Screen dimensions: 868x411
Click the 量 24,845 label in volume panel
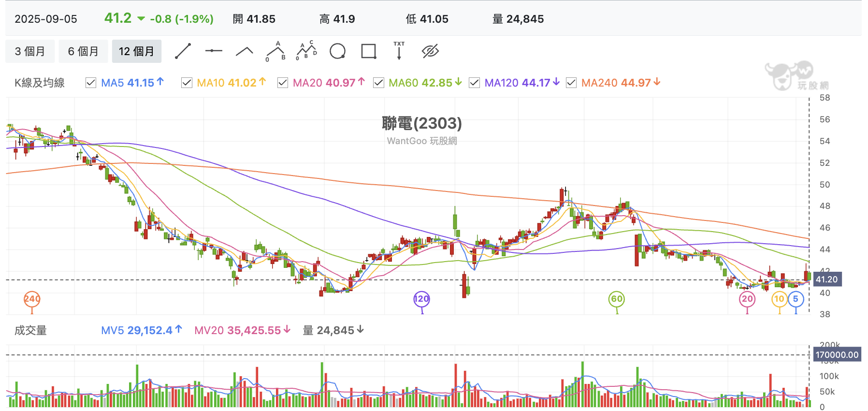click(329, 330)
